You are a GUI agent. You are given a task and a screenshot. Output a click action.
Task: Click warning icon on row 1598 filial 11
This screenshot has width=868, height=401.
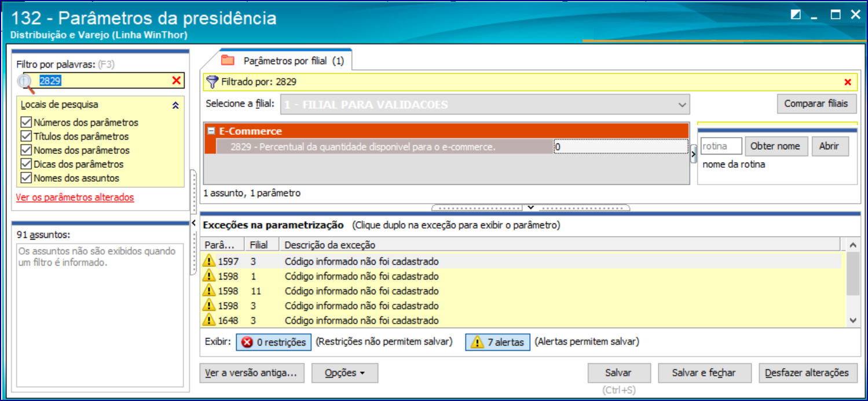tap(209, 290)
